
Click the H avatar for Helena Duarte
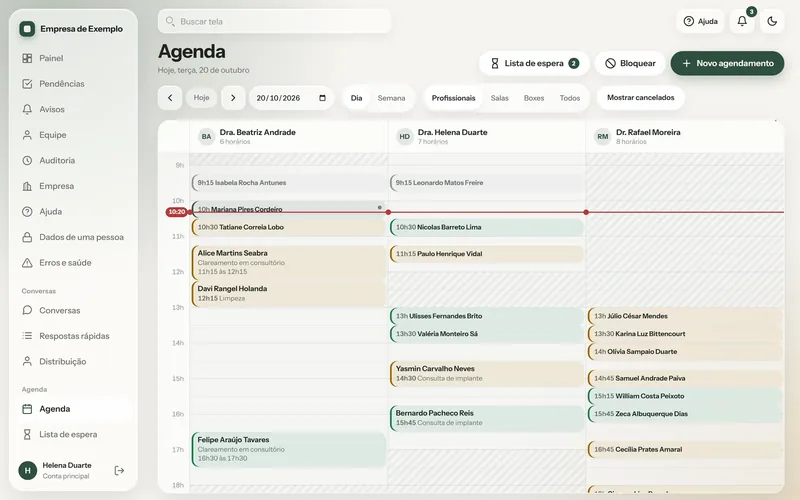pos(28,470)
